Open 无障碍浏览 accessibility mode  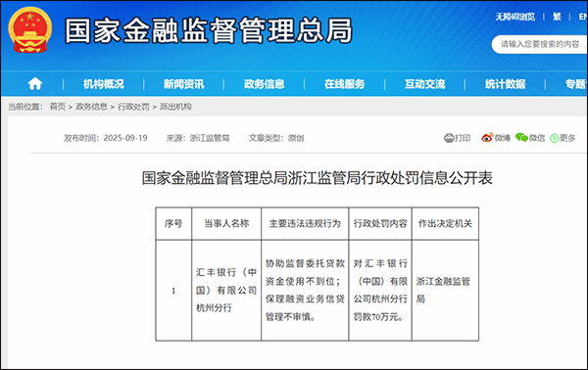coord(515,17)
